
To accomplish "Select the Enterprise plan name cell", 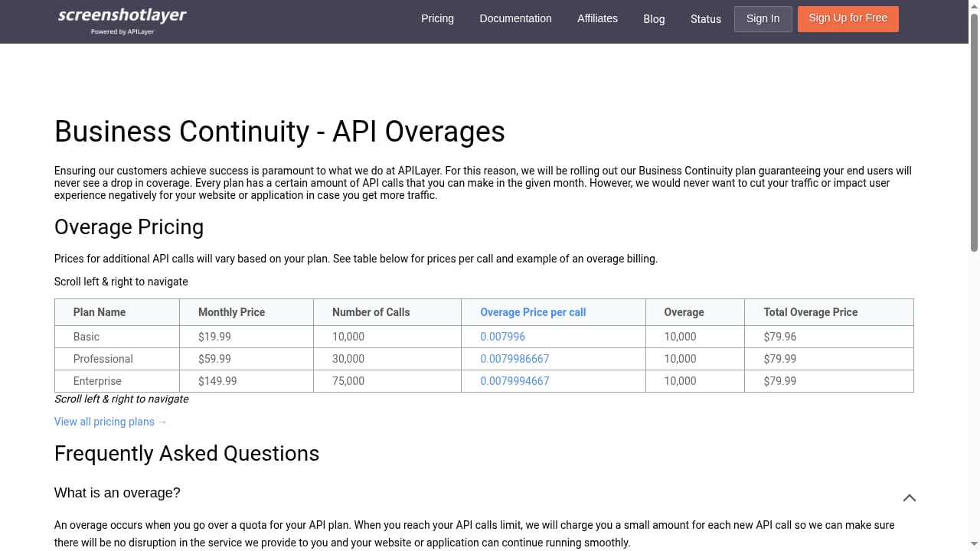I will coord(117,381).
